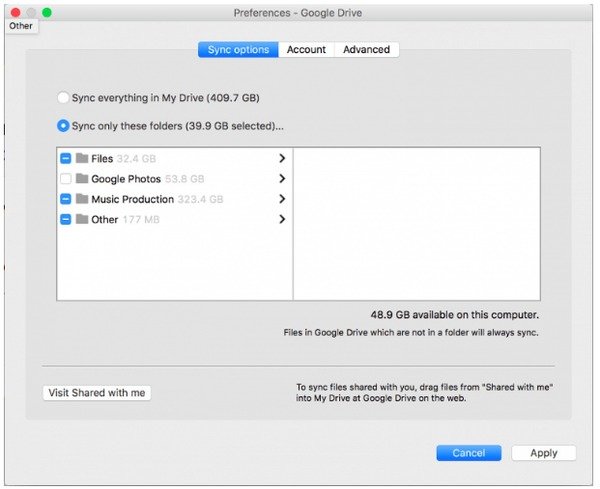Switch to the Sync options tab
The width and height of the screenshot is (600, 489).
(238, 50)
